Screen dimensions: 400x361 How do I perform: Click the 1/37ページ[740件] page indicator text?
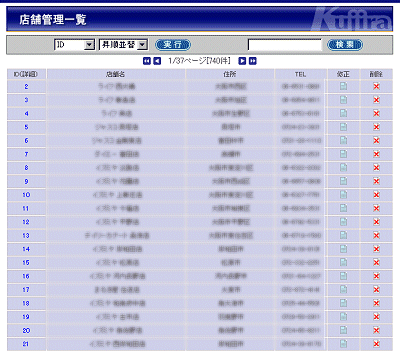tap(199, 61)
